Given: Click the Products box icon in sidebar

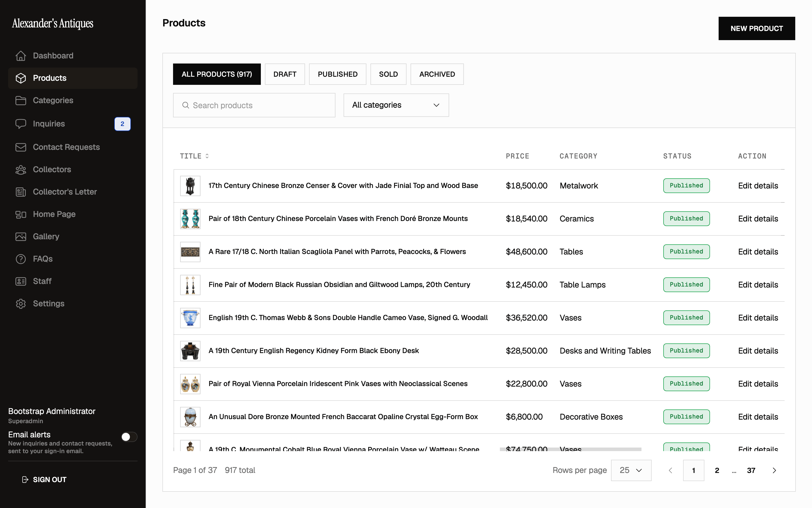Looking at the screenshot, I should 21,78.
